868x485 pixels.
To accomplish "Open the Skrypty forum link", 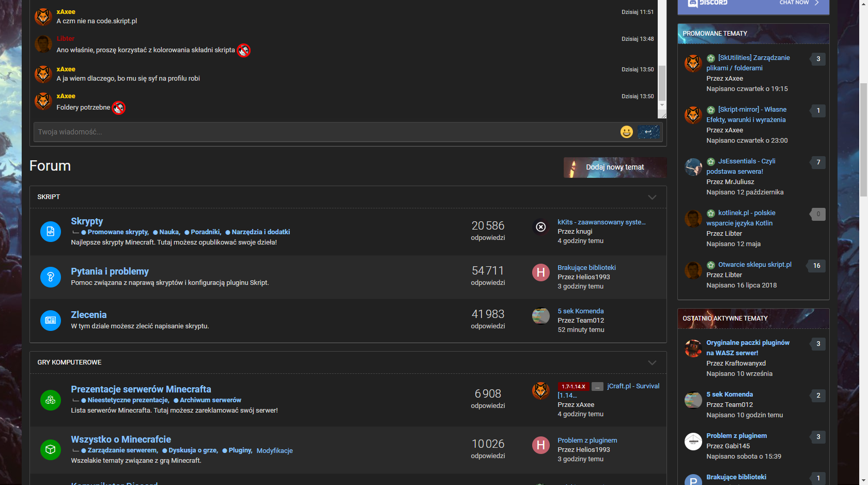I will click(87, 221).
